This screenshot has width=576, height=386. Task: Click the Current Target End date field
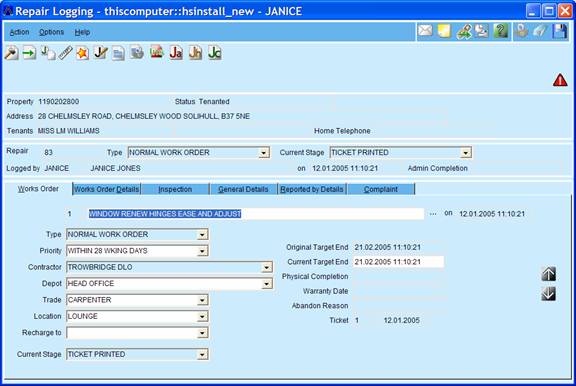click(398, 262)
